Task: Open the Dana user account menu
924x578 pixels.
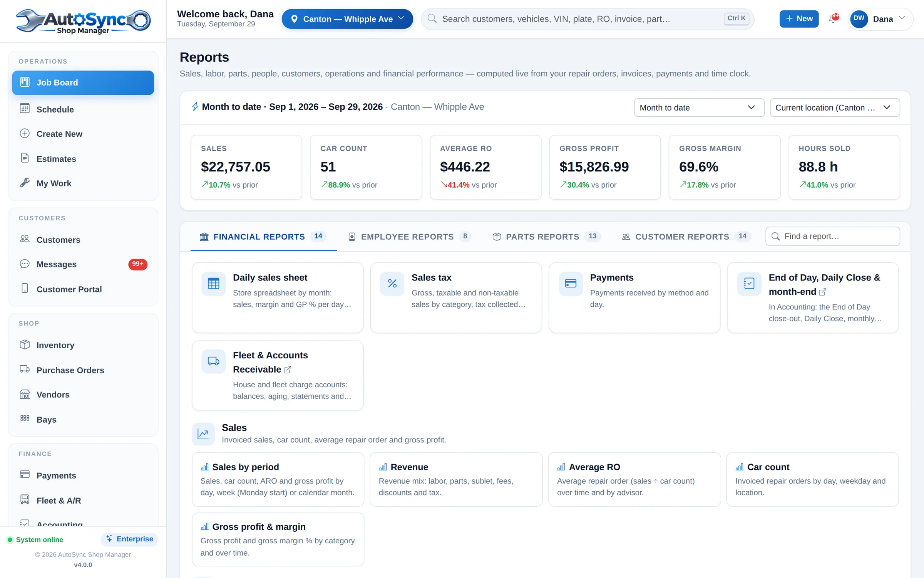Action: pos(880,19)
